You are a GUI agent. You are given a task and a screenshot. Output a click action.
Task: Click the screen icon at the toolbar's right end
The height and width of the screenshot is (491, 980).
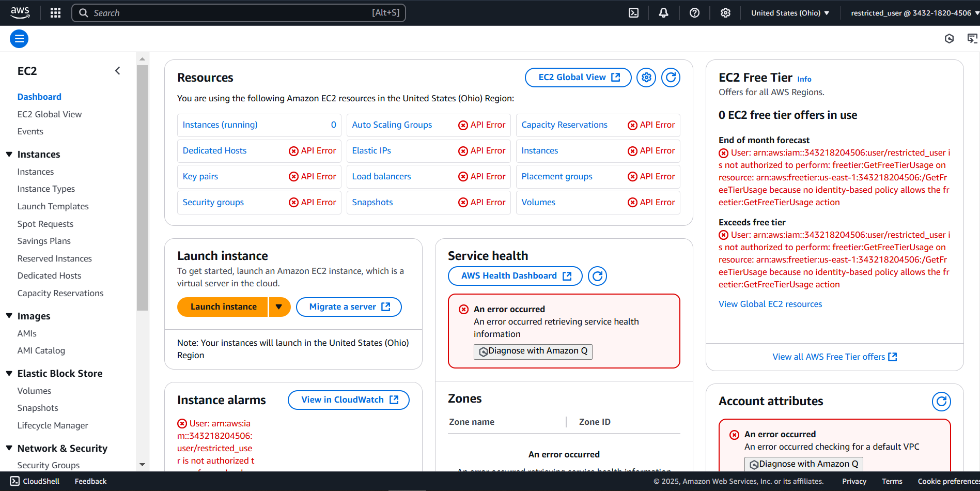(972, 39)
